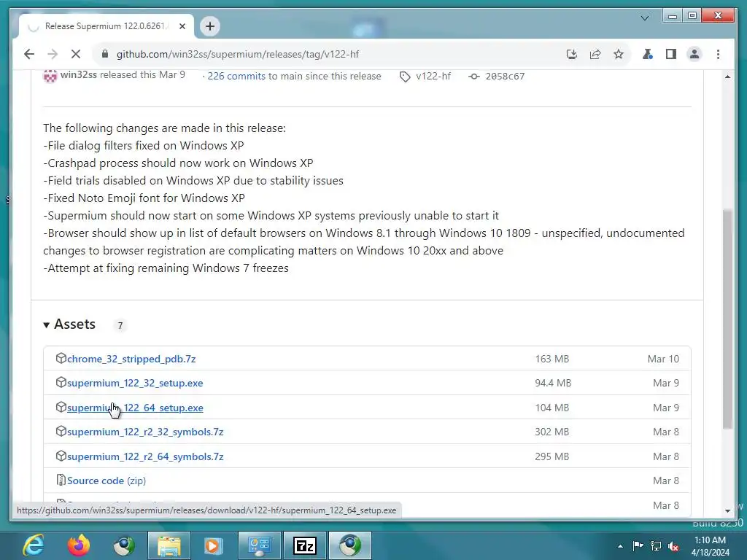
Task: Open the media player taskbar icon
Action: click(214, 545)
